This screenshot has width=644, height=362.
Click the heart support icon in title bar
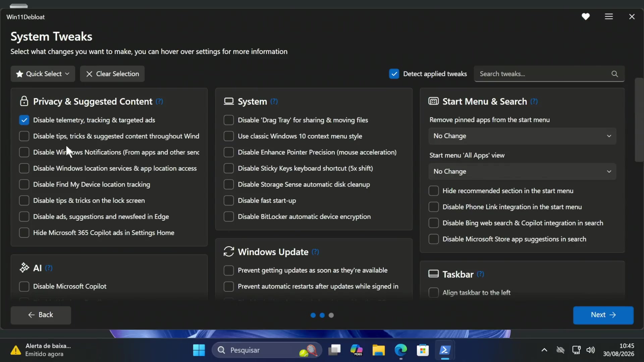point(586,16)
